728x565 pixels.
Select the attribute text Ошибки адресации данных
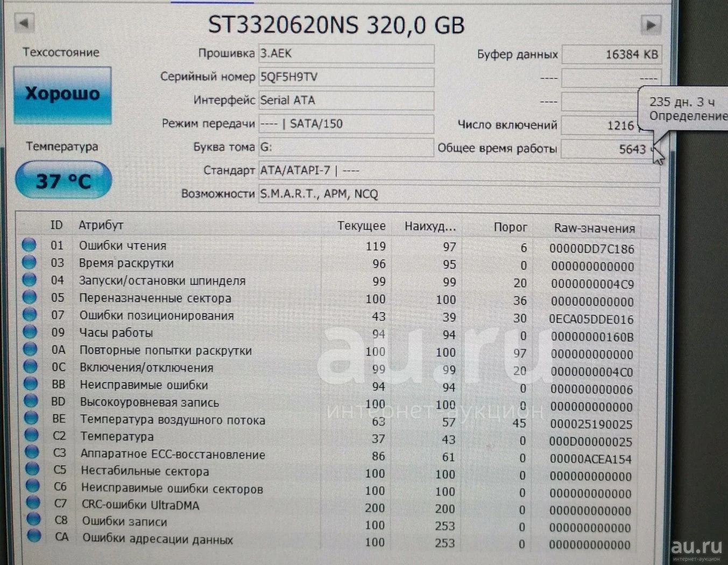click(x=158, y=539)
